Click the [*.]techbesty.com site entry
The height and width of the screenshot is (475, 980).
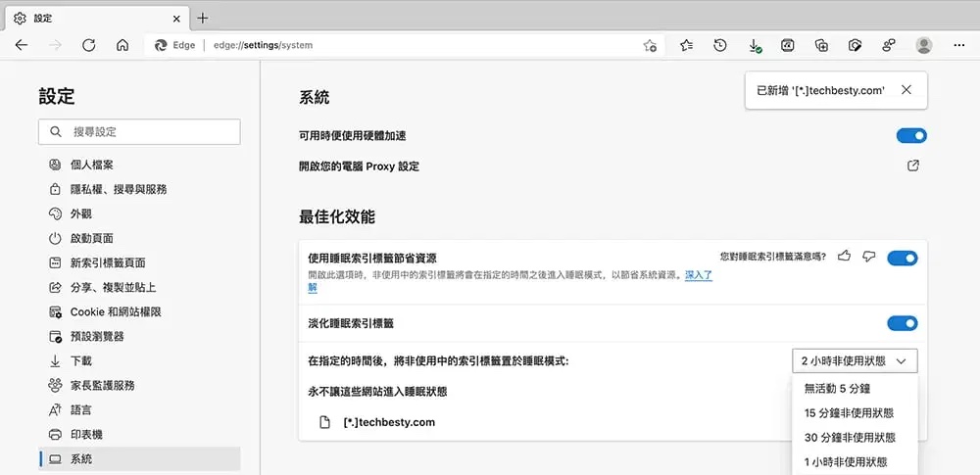click(x=389, y=422)
